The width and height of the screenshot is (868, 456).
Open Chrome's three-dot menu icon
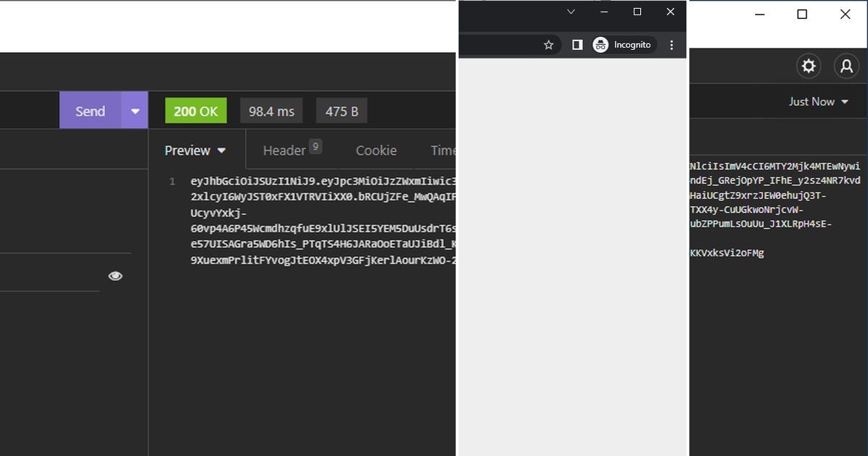671,44
